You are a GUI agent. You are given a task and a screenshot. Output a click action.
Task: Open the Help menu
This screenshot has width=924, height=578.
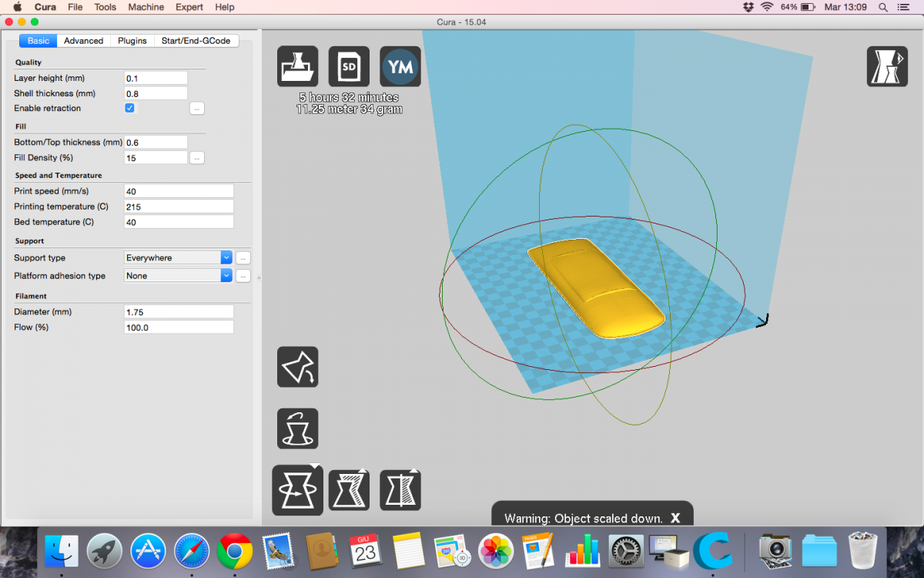click(225, 7)
